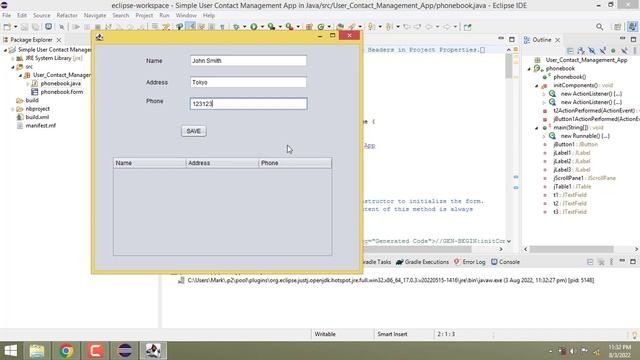The image size is (640, 360).
Task: Click the Pin Editor toolbar icon
Action: 467,27
